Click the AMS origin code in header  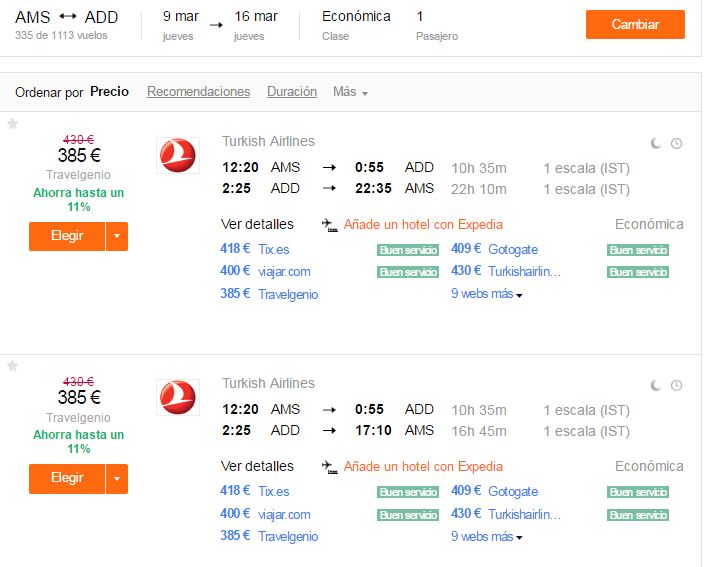pos(32,17)
